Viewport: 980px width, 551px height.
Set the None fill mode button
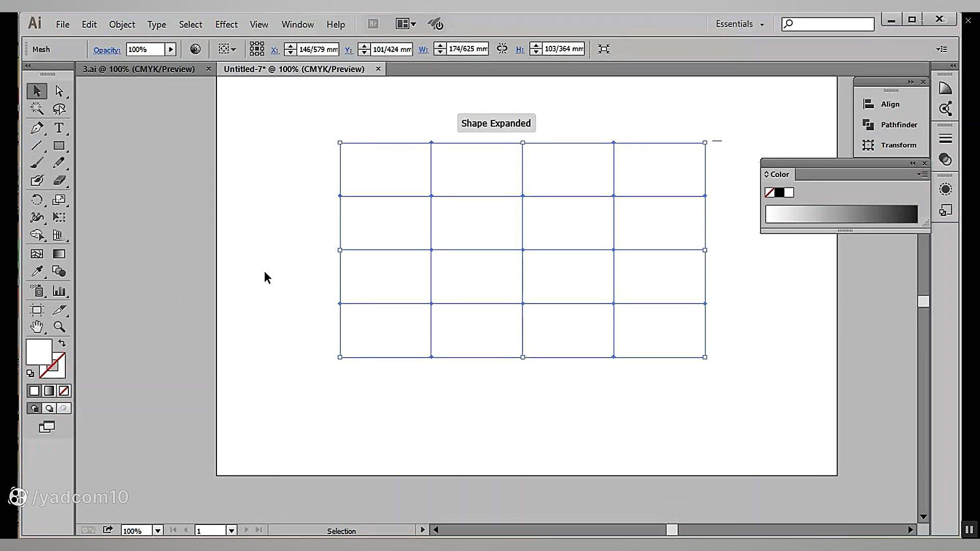[x=64, y=391]
